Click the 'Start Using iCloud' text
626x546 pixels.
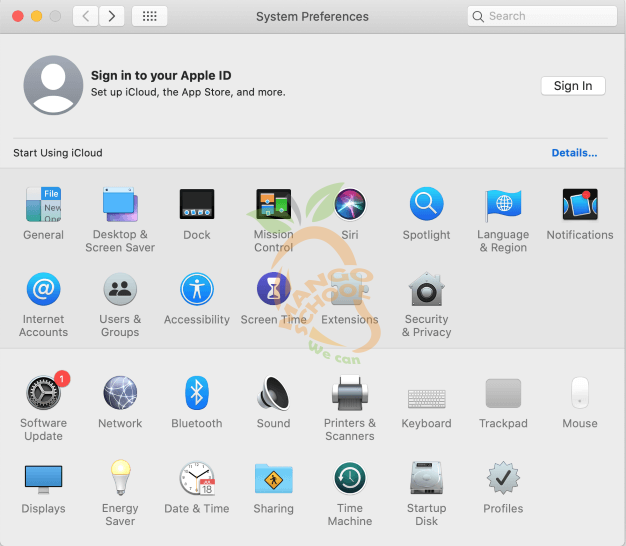58,153
